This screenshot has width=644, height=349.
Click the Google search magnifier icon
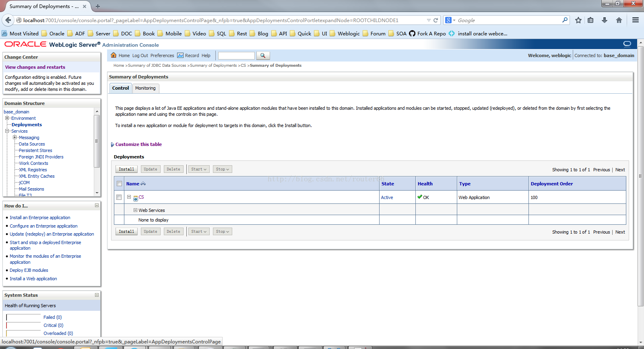(x=565, y=20)
